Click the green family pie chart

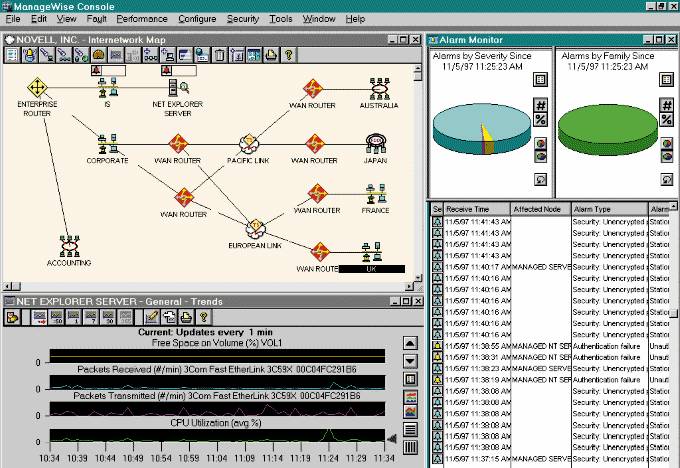608,129
